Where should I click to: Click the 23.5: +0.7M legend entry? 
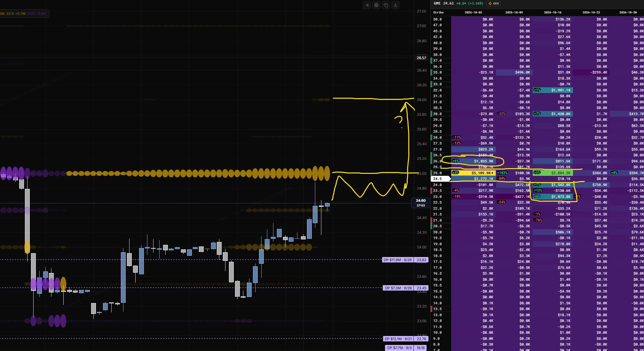16,13
